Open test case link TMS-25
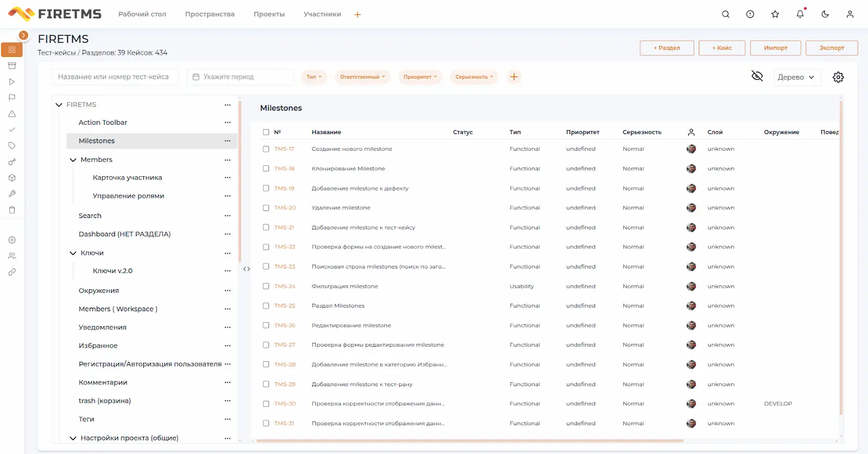 point(285,306)
